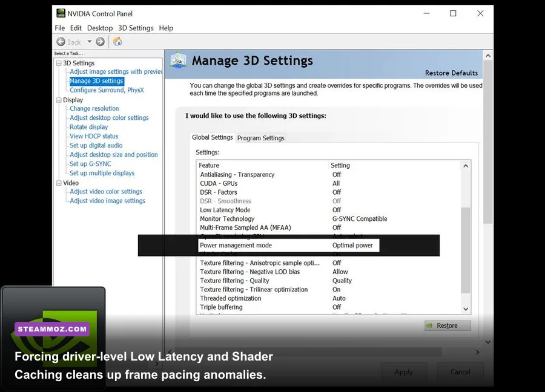Select Texture filtering - Negative LOD bias row

click(328, 272)
